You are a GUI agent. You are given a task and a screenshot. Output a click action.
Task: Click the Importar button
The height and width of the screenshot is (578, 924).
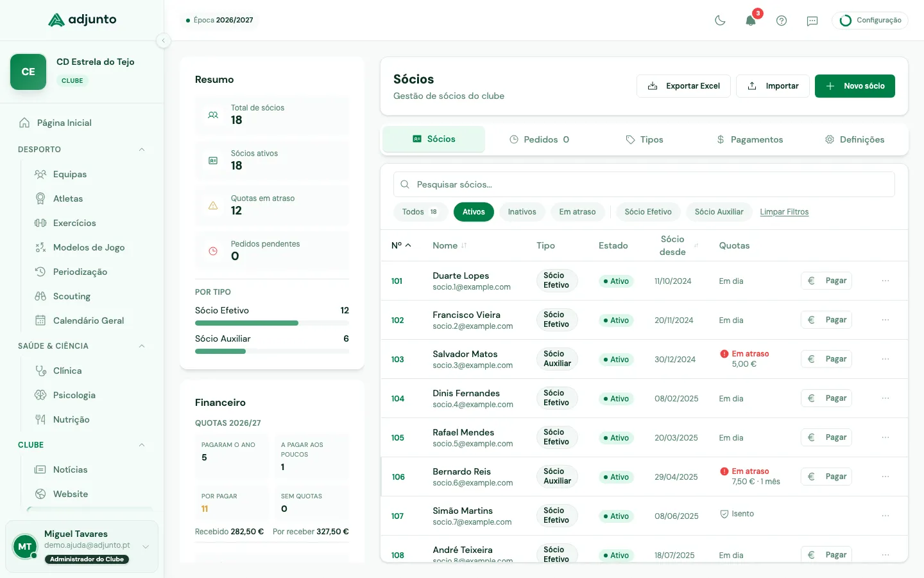pos(773,86)
